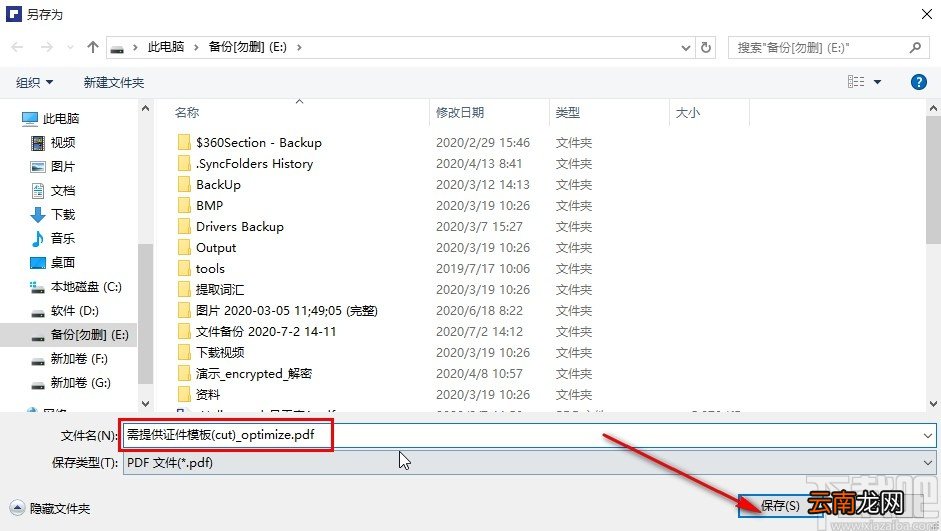Click date 2019/7/17 10:06 of tools row
941x531 pixels.
pos(483,268)
